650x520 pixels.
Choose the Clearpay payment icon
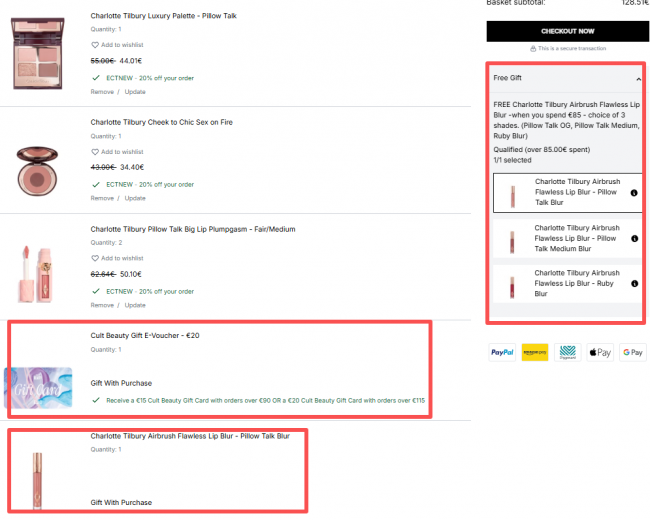[568, 352]
